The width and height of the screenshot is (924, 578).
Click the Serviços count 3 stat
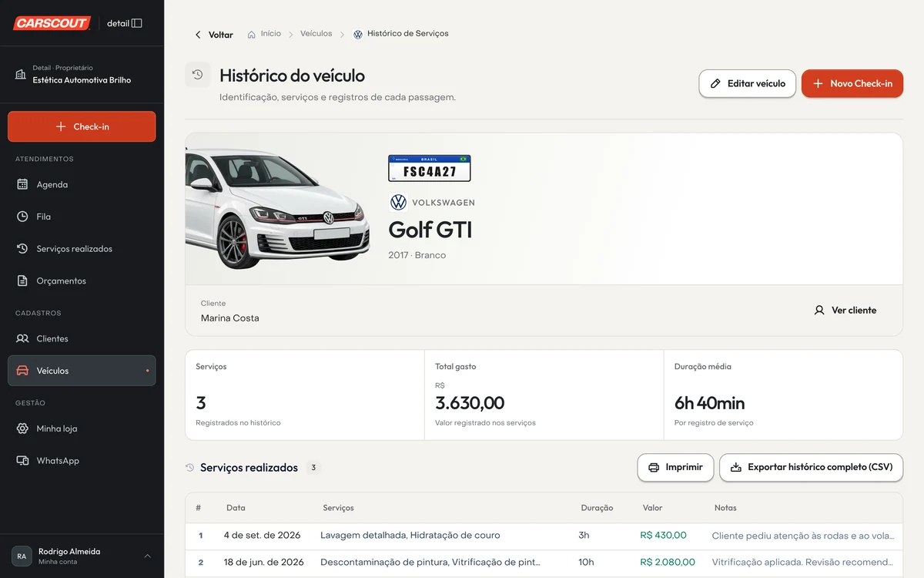(201, 403)
